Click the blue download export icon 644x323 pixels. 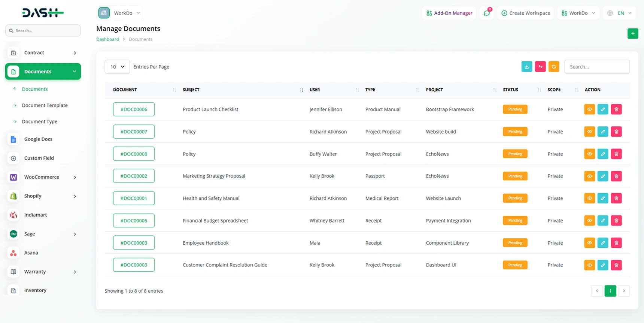tap(526, 67)
